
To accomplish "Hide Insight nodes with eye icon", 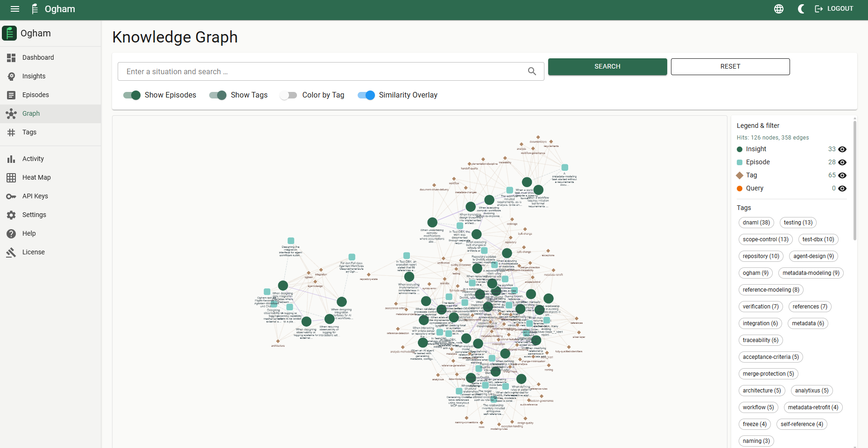I will click(842, 149).
